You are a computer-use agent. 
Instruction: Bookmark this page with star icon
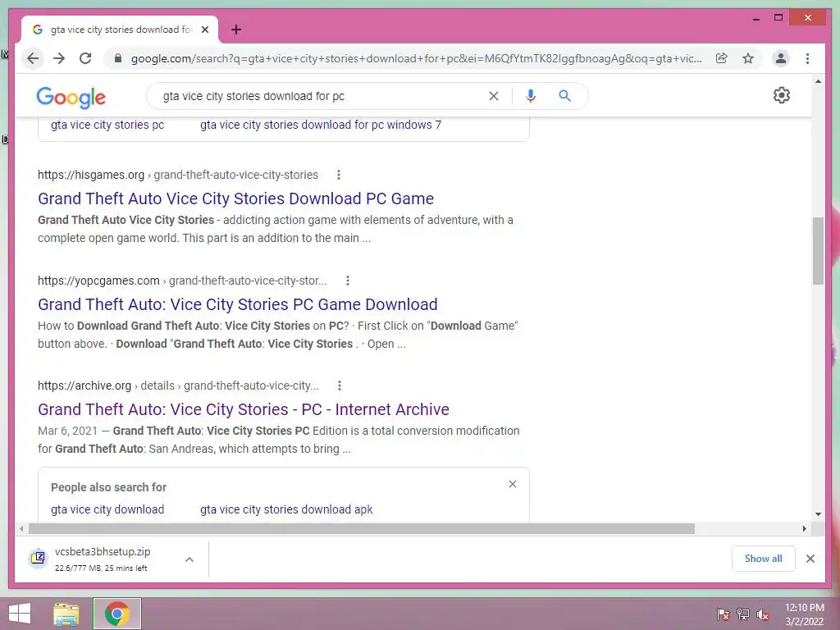(x=748, y=58)
